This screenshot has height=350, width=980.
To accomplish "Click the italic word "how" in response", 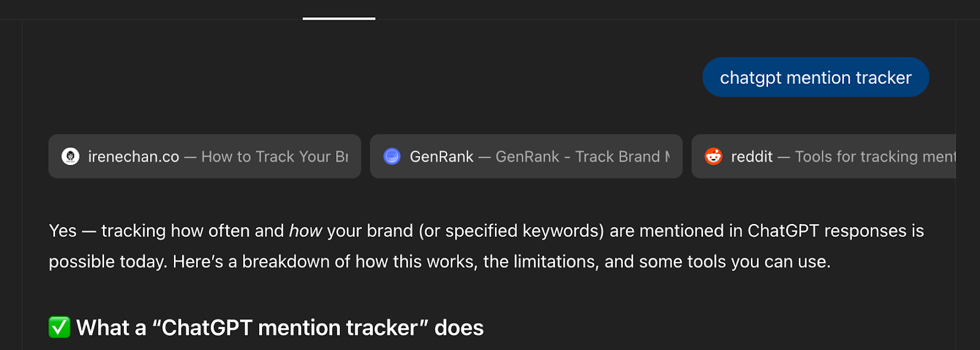I will pos(305,231).
